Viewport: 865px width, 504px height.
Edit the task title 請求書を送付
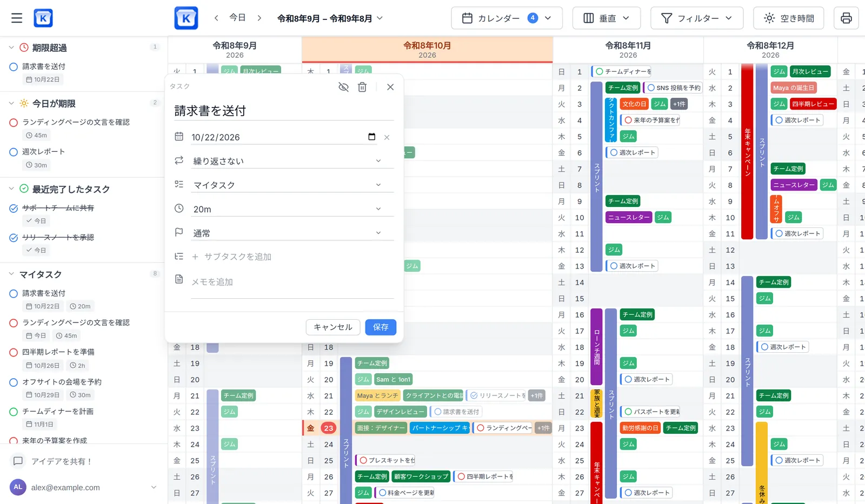click(284, 111)
